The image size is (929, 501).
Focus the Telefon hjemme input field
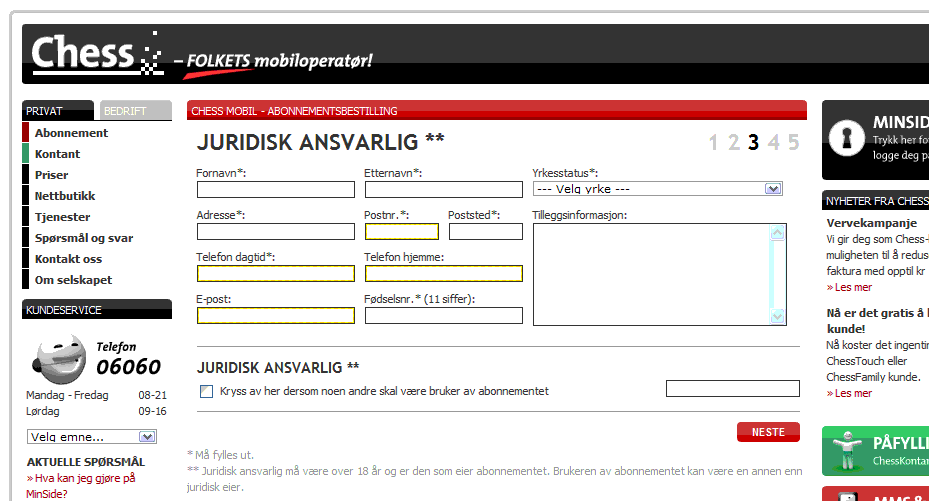444,274
